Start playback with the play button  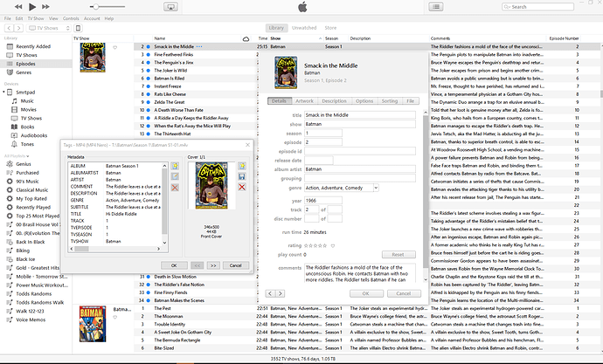pos(32,6)
